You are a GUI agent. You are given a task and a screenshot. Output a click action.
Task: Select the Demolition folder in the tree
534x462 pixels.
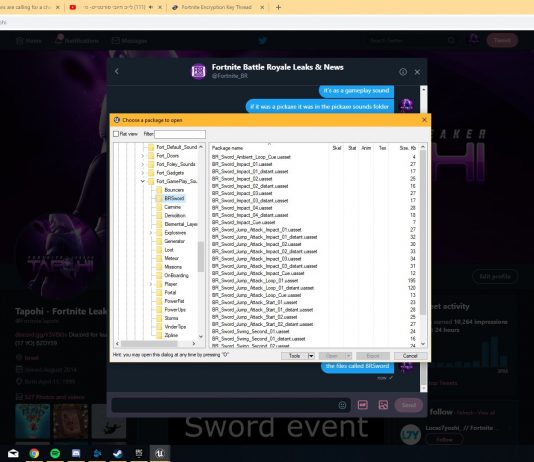click(x=175, y=216)
